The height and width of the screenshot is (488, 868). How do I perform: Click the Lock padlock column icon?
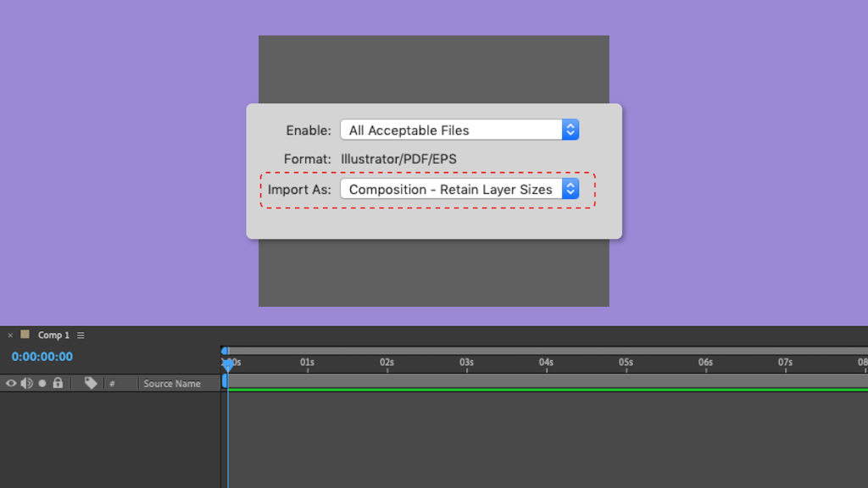pos(58,384)
